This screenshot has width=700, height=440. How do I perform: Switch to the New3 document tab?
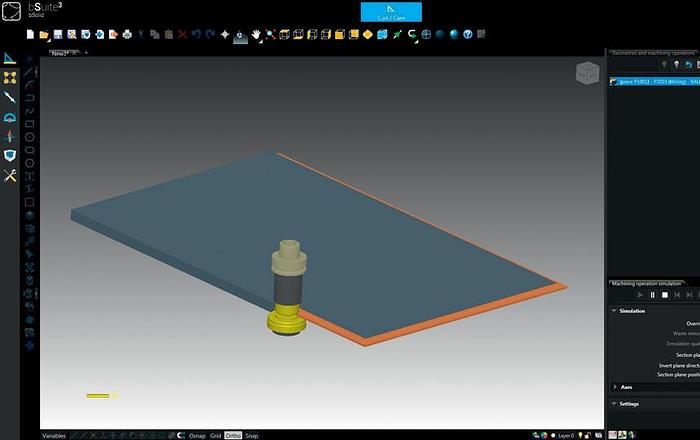point(59,53)
